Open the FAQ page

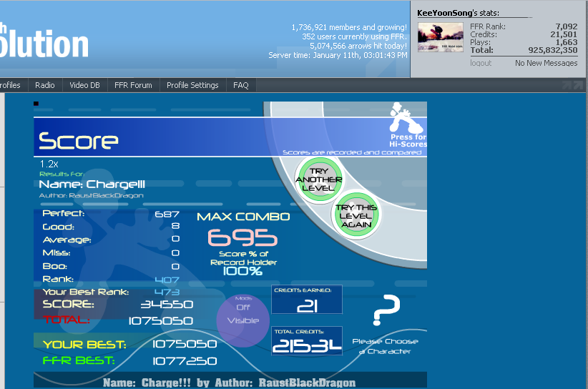tap(241, 85)
